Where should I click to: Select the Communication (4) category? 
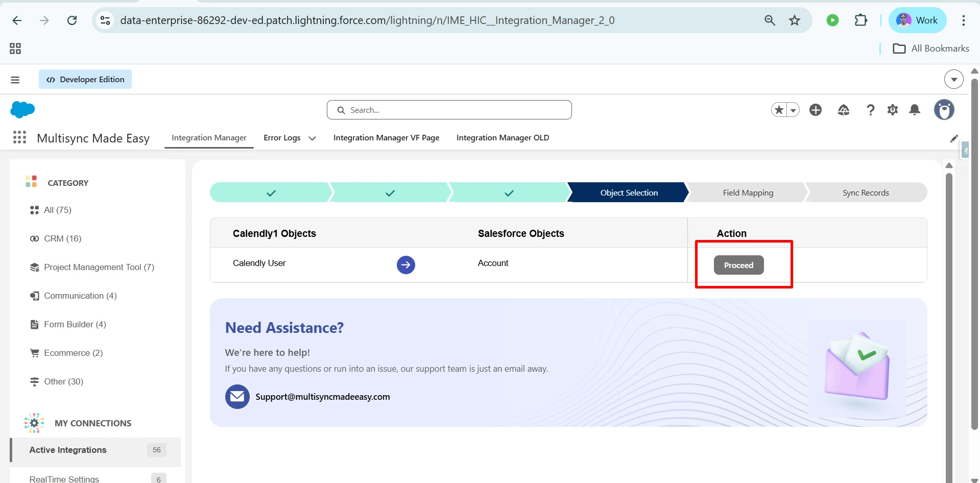73,296
